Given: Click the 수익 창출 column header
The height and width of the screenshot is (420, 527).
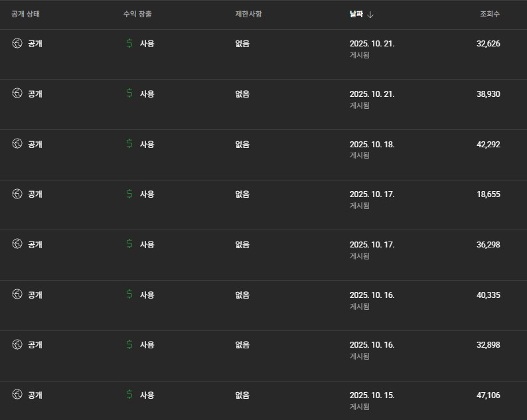Looking at the screenshot, I should [x=137, y=14].
